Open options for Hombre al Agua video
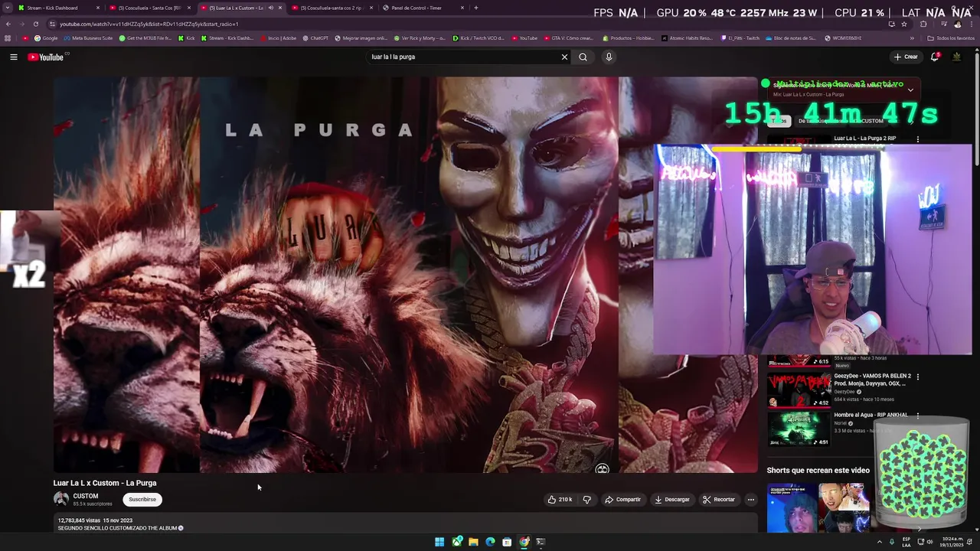This screenshot has width=980, height=551. tap(918, 416)
